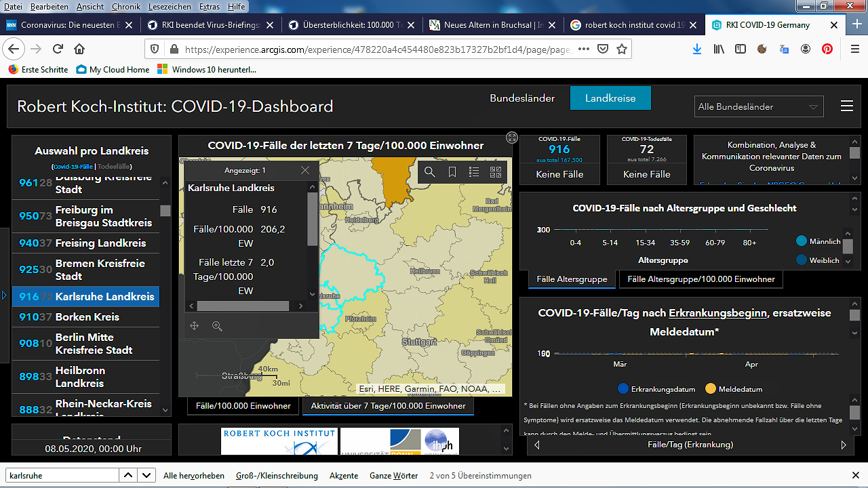Switch to Fälle Altersgruppe/100.000 Einwohner tab
This screenshot has width=868, height=488.
(x=701, y=279)
